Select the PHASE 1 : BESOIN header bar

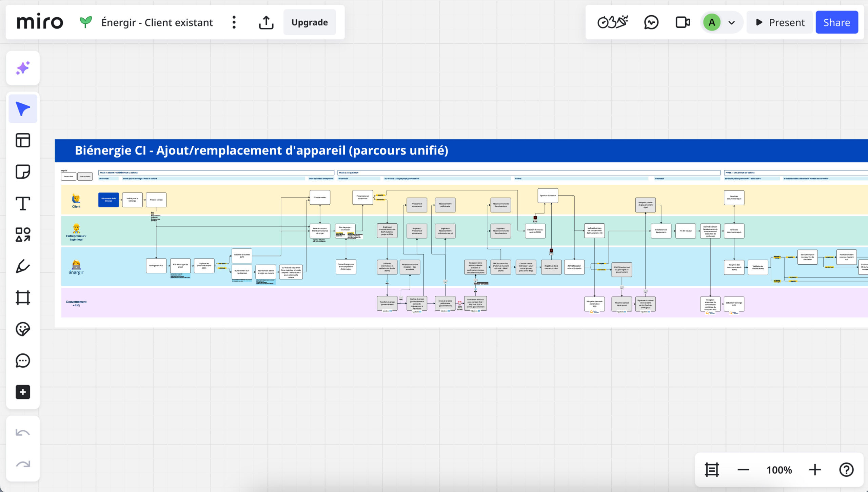(x=216, y=173)
